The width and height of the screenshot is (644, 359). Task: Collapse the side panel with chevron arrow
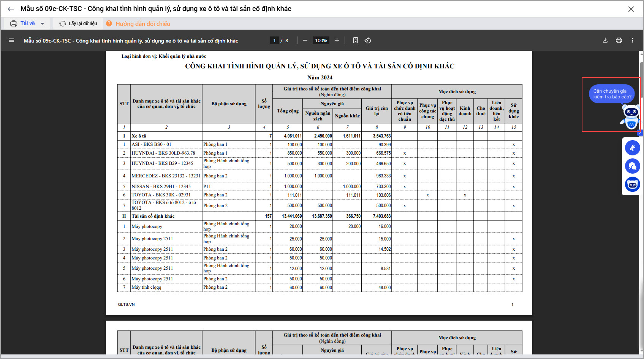(x=640, y=133)
